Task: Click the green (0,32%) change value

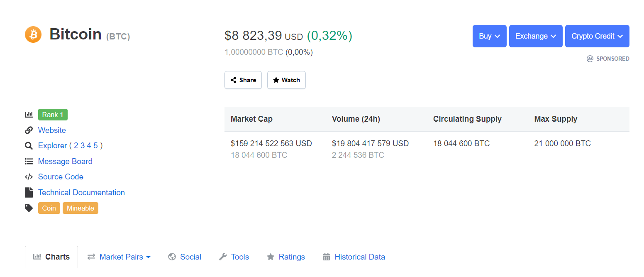Action: pos(329,36)
